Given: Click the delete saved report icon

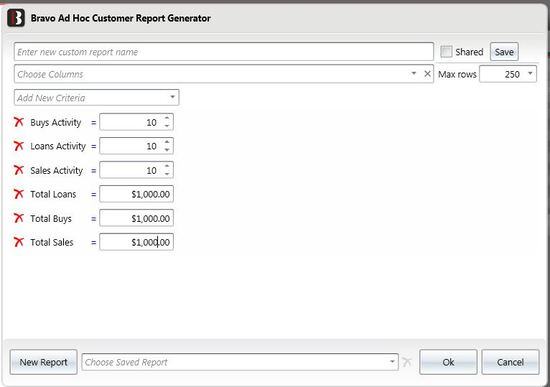Looking at the screenshot, I should click(x=407, y=362).
